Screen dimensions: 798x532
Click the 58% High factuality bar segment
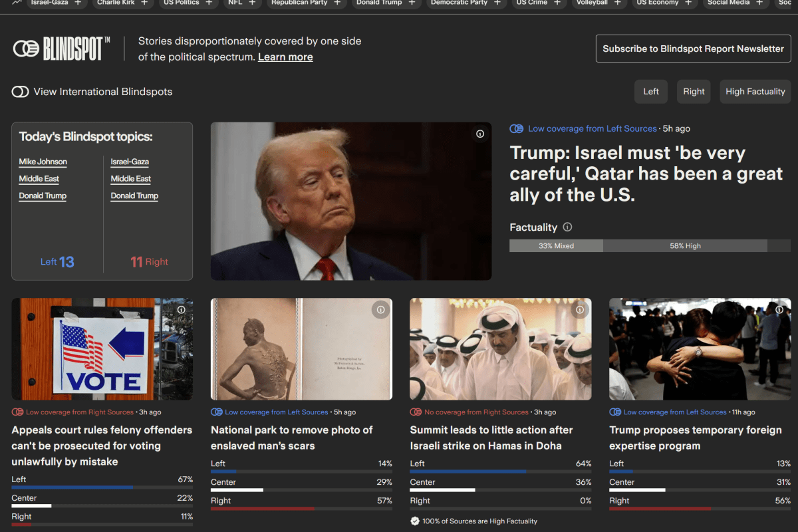point(685,246)
